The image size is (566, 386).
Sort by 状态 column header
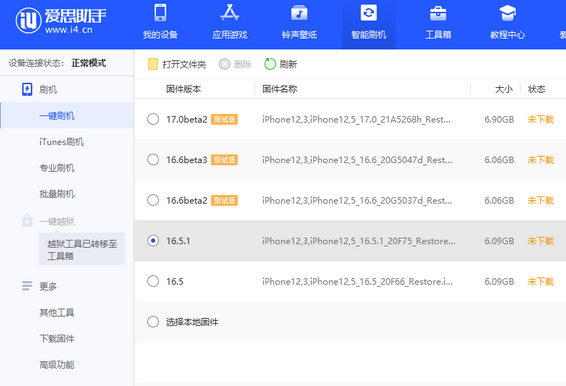pyautogui.click(x=536, y=89)
